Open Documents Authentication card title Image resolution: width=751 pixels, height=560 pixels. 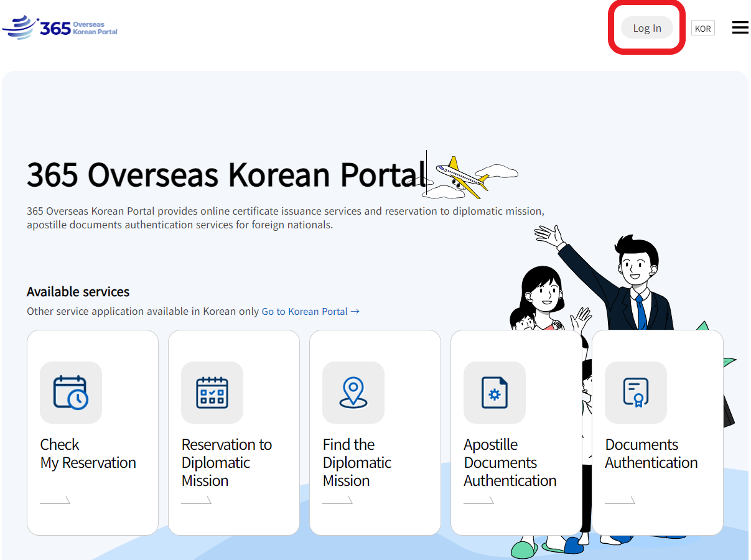point(651,454)
